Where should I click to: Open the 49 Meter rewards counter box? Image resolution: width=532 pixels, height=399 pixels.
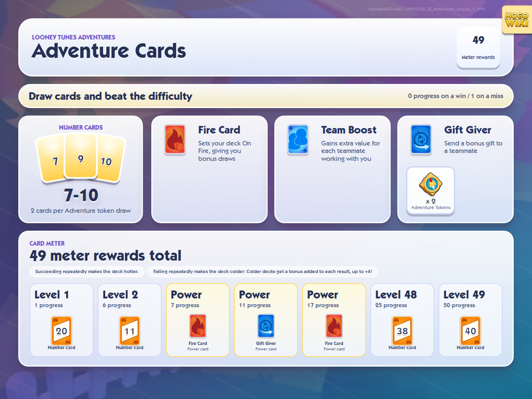pos(478,47)
